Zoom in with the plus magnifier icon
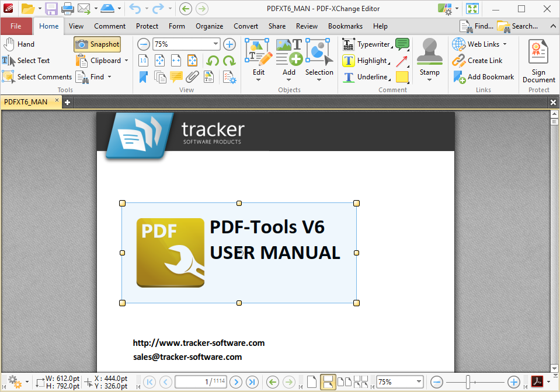The height and width of the screenshot is (392, 560). click(229, 44)
